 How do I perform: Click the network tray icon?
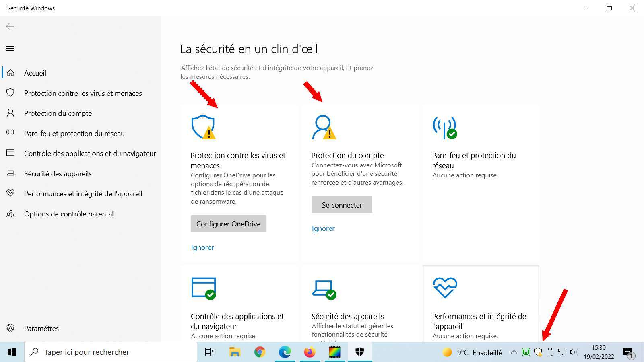point(562,352)
